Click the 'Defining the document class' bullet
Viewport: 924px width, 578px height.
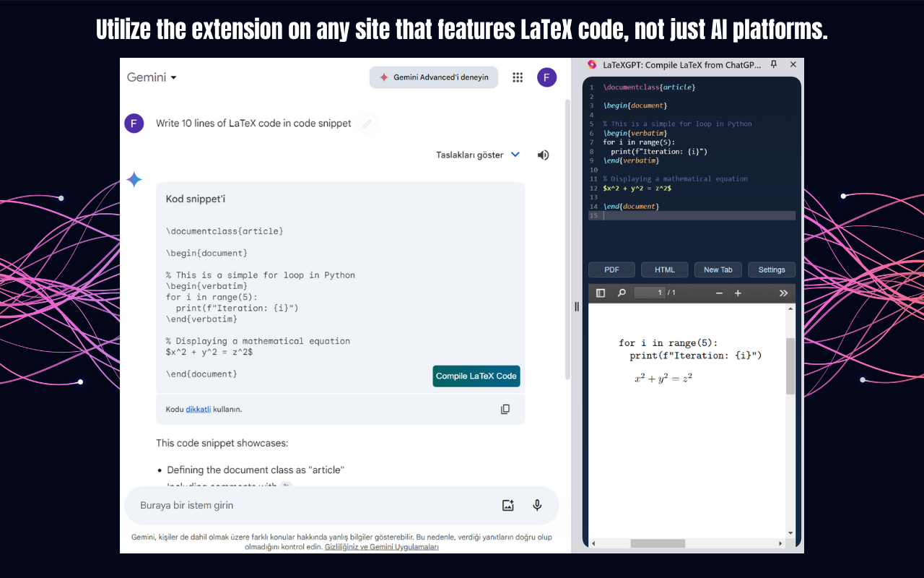(x=256, y=470)
